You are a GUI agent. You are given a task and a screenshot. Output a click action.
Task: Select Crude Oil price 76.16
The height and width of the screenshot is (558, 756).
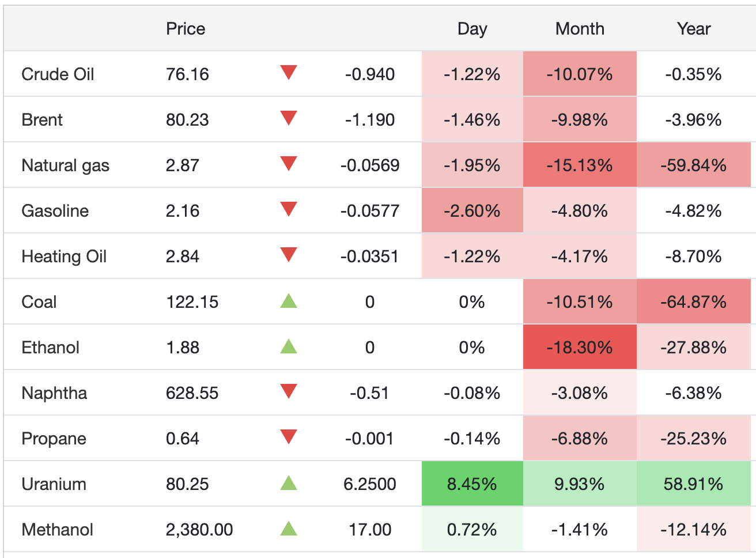tap(187, 74)
